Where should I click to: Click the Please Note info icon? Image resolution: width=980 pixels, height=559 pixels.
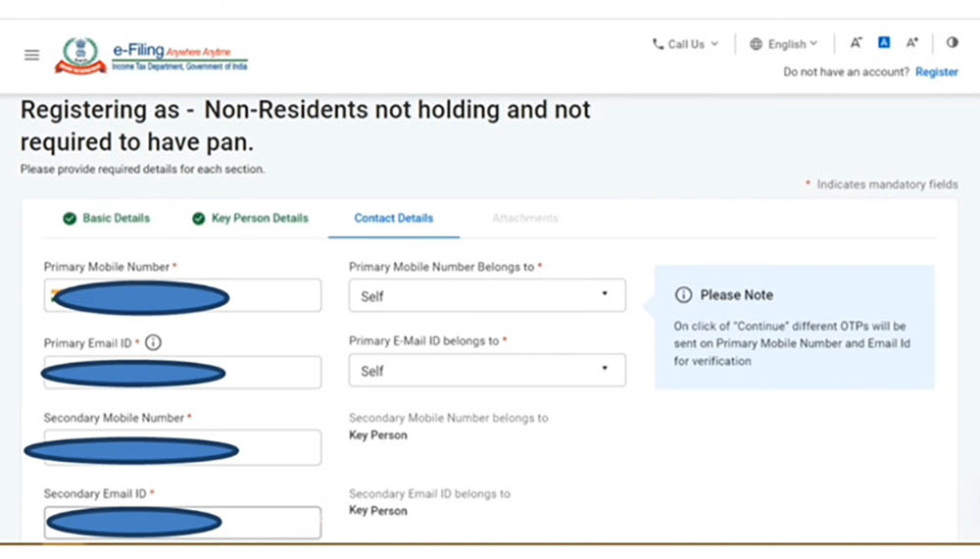(x=683, y=295)
